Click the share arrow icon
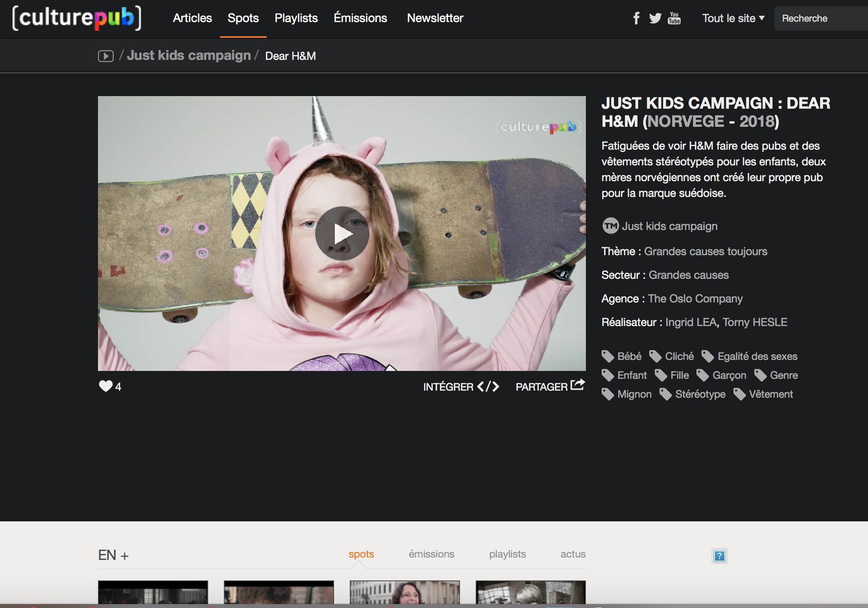Screen dimensions: 868x608 coord(578,385)
